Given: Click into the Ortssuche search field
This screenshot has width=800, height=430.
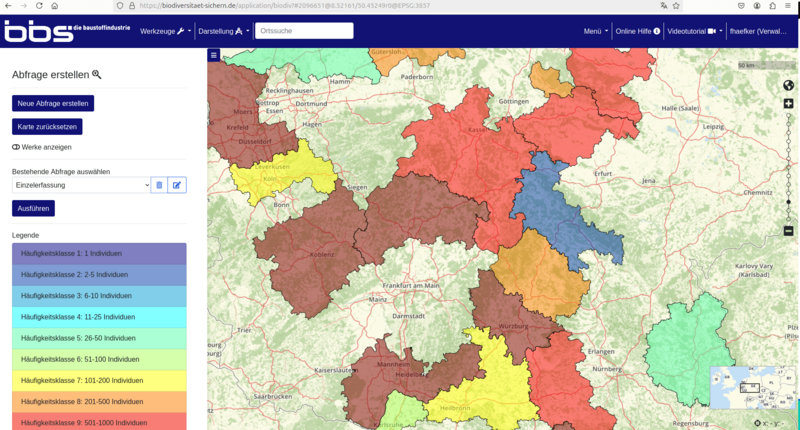Looking at the screenshot, I should 303,31.
